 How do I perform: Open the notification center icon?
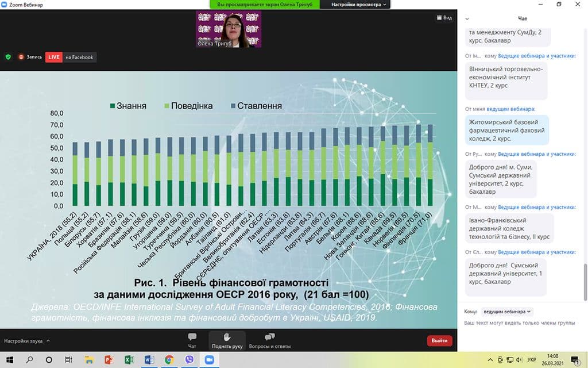coord(574,360)
